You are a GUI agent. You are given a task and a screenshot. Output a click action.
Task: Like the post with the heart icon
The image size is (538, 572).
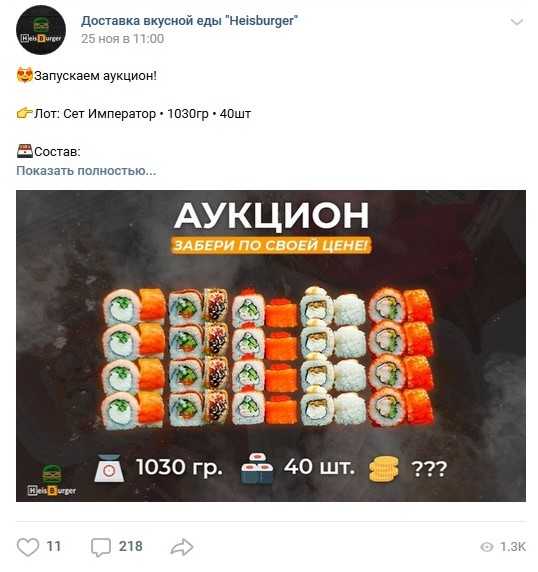pyautogui.click(x=28, y=547)
